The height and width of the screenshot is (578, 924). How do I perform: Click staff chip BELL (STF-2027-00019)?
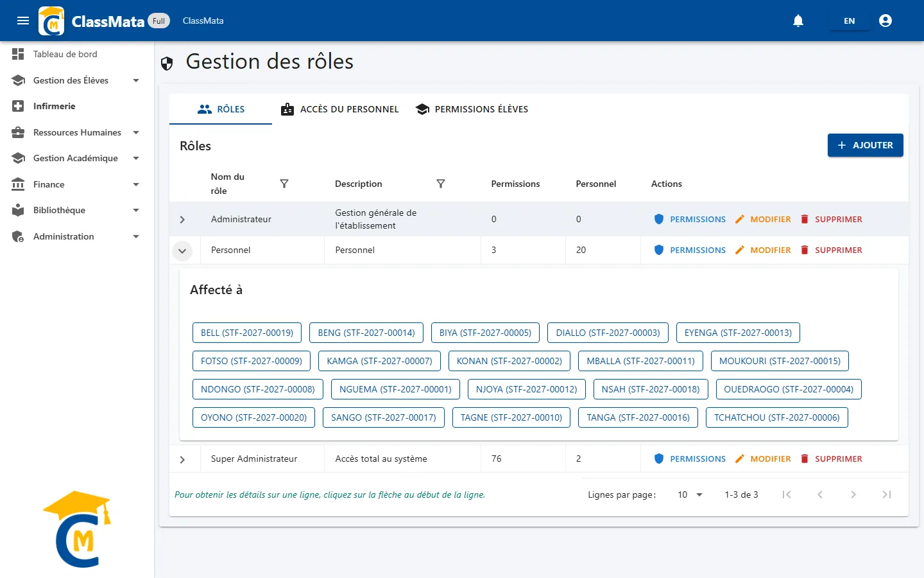247,333
